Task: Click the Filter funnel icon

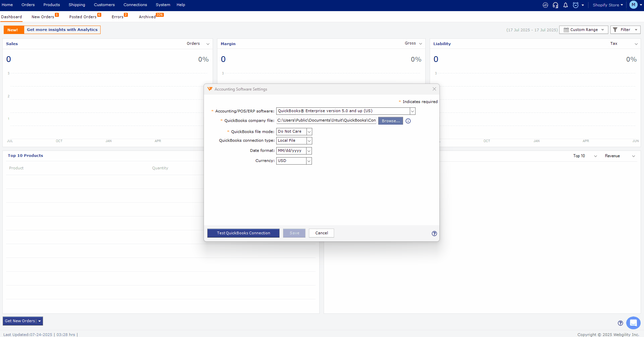Action: (x=615, y=30)
